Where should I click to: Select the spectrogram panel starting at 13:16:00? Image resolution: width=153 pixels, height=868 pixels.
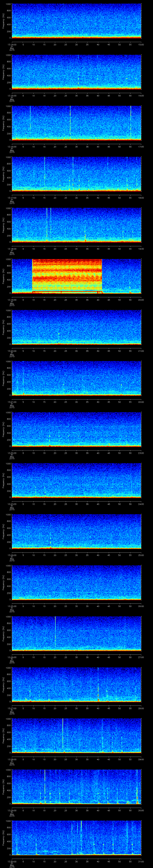(x=76, y=123)
